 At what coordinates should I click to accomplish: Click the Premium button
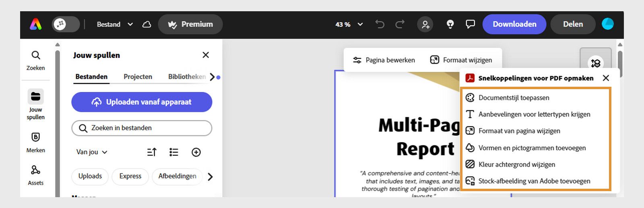(190, 24)
